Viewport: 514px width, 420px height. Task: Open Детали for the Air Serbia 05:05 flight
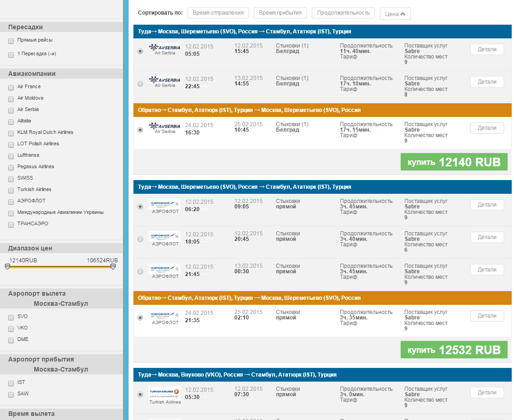click(487, 49)
